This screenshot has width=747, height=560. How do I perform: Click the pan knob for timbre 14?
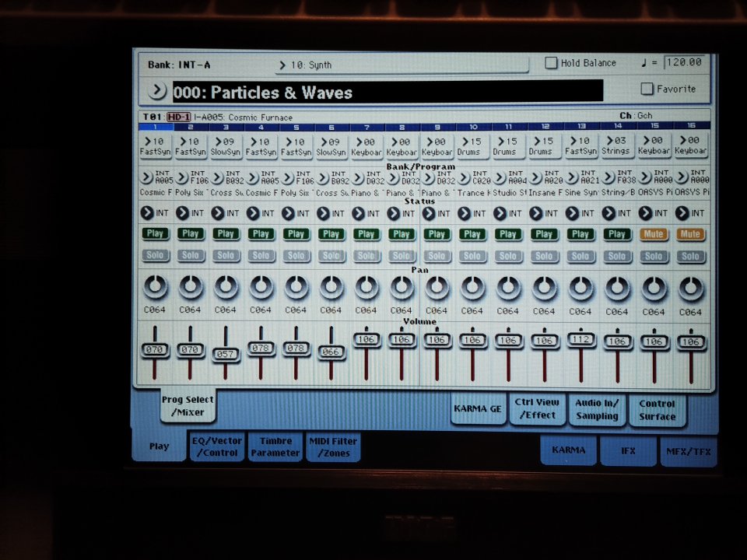click(x=617, y=289)
